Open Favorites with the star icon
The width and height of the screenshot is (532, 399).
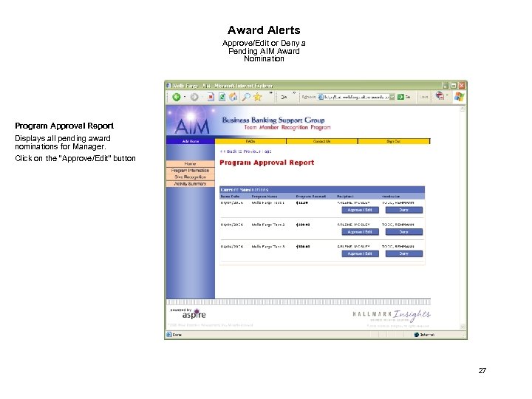click(x=258, y=97)
